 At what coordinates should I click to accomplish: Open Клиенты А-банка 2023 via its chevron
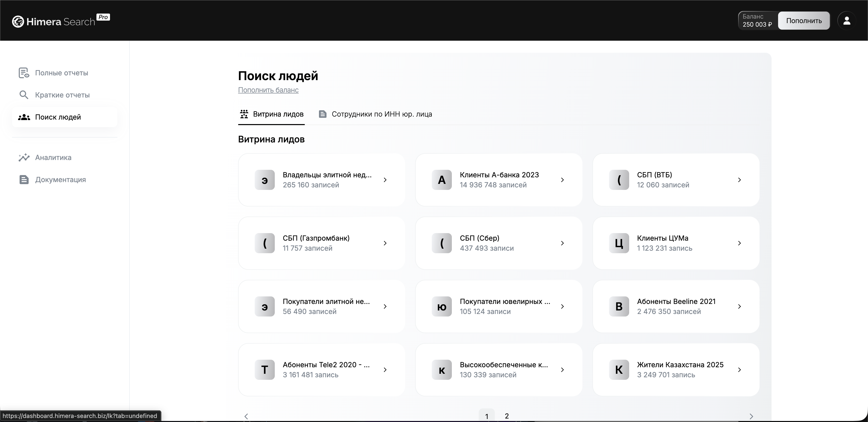click(x=562, y=180)
